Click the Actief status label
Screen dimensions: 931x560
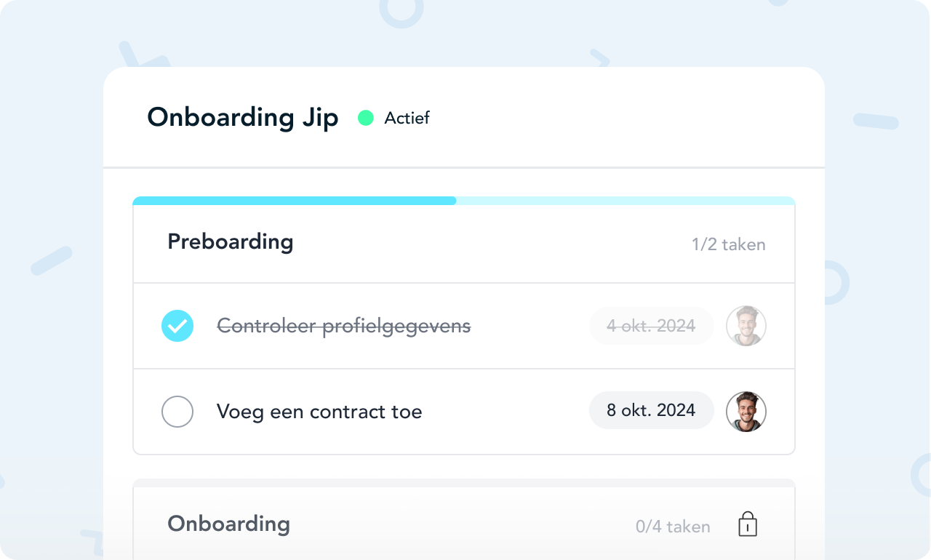point(407,118)
